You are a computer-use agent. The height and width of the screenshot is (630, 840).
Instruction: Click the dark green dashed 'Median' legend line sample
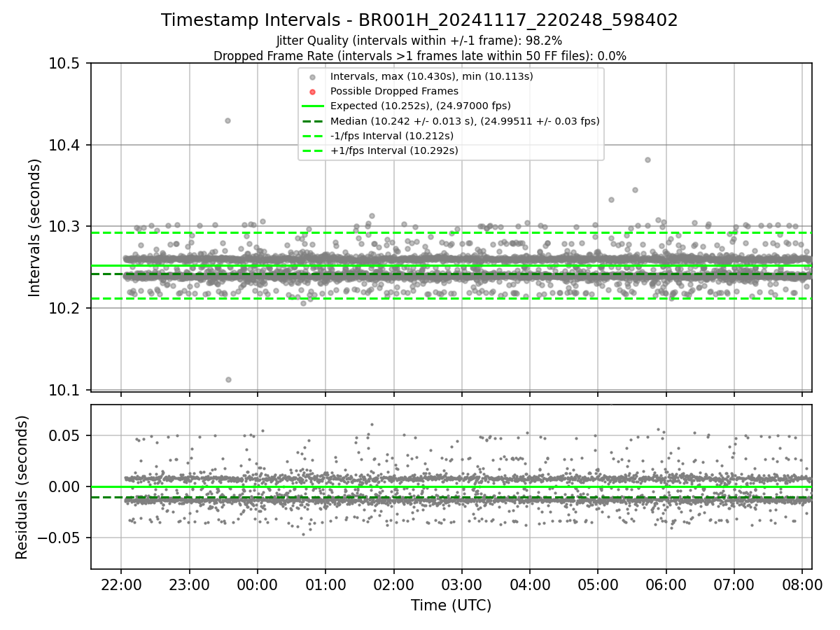click(x=313, y=121)
